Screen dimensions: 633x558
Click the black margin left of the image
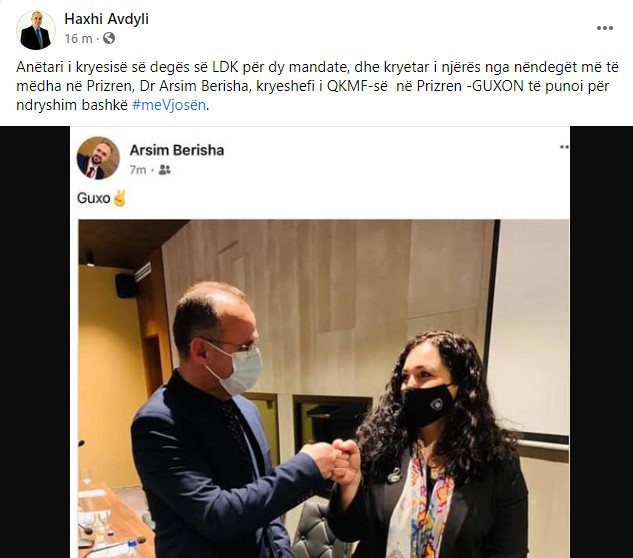click(35, 342)
